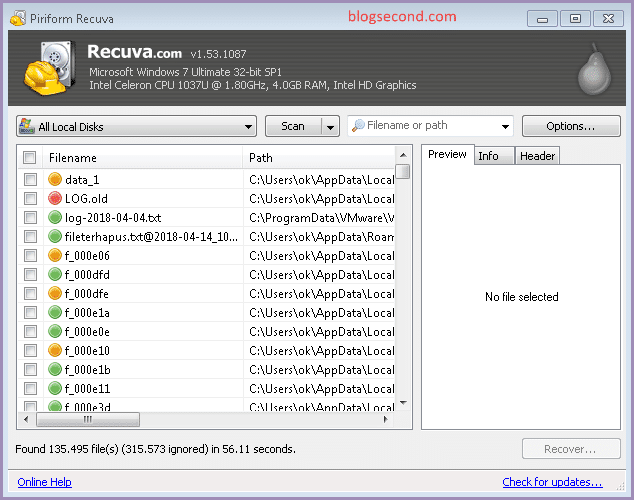Click the All Local Disks drive icon
The height and width of the screenshot is (500, 634).
27,127
